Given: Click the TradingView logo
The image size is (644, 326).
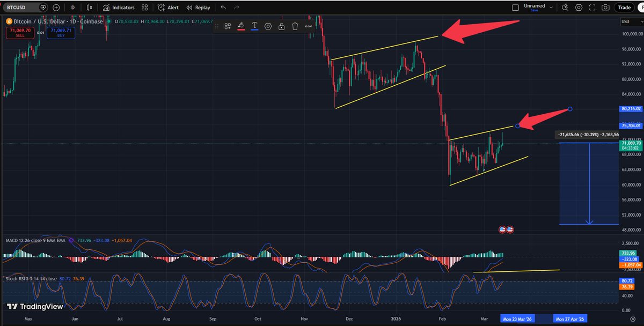Looking at the screenshot, I should coord(35,307).
